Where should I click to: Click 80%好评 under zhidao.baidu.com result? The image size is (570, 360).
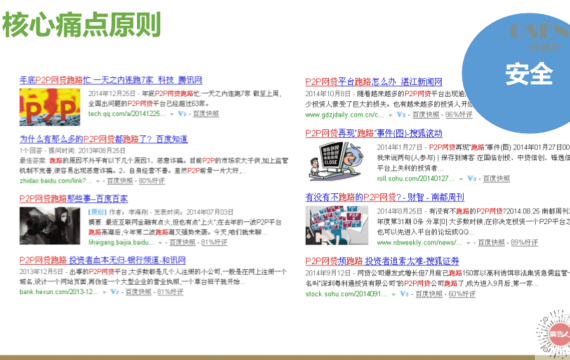click(x=152, y=181)
